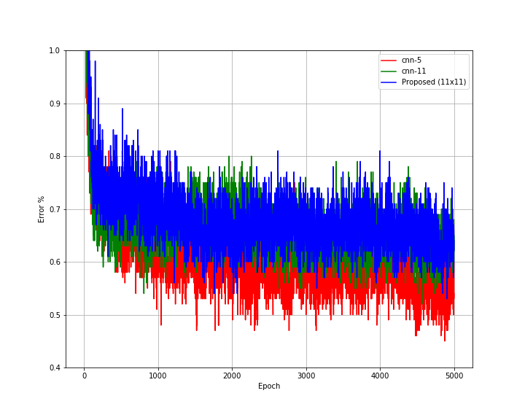
Task: Click the 0.7 tick on the y-axis
Action: click(x=55, y=209)
